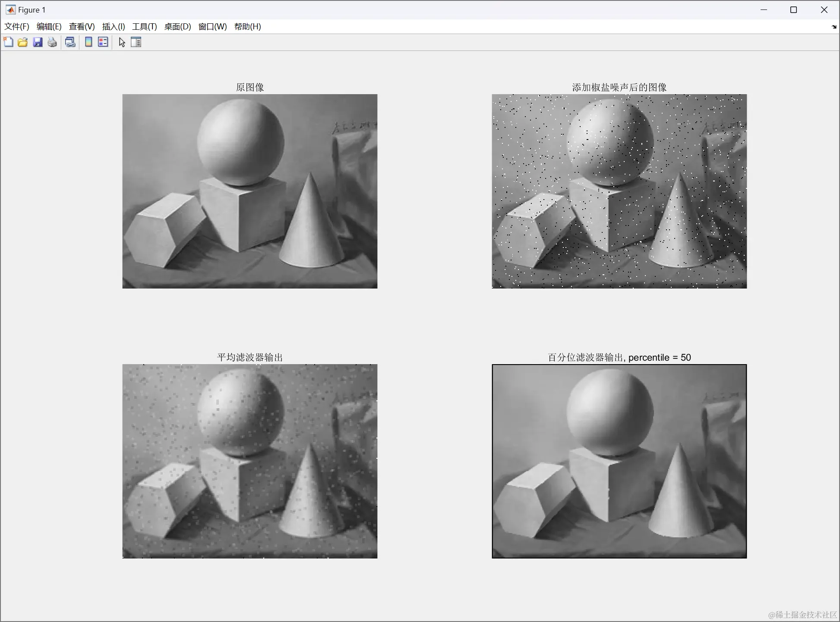This screenshot has height=622, width=840.
Task: Toggle the Edit Plot arrow tool
Action: pyautogui.click(x=122, y=42)
